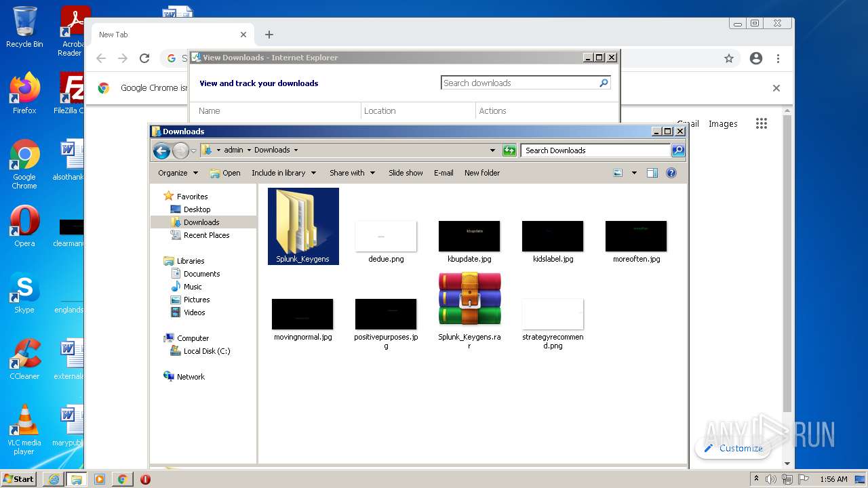Open Local Disk (C:)

click(207, 351)
